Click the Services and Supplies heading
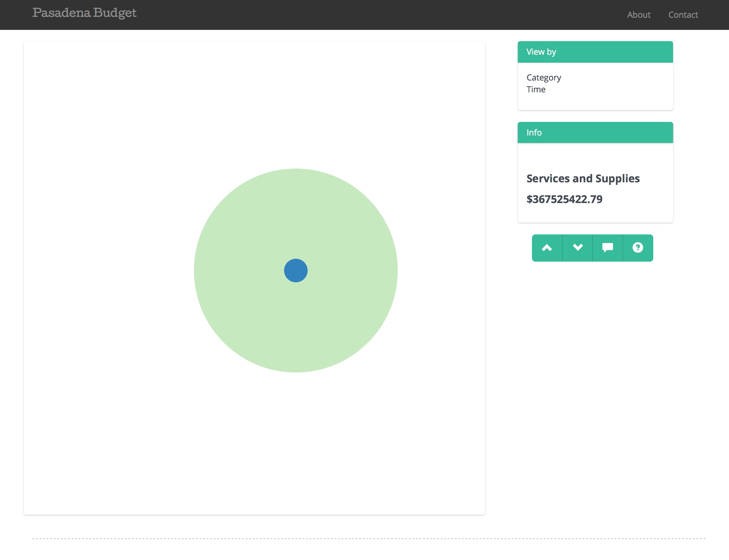 (583, 179)
